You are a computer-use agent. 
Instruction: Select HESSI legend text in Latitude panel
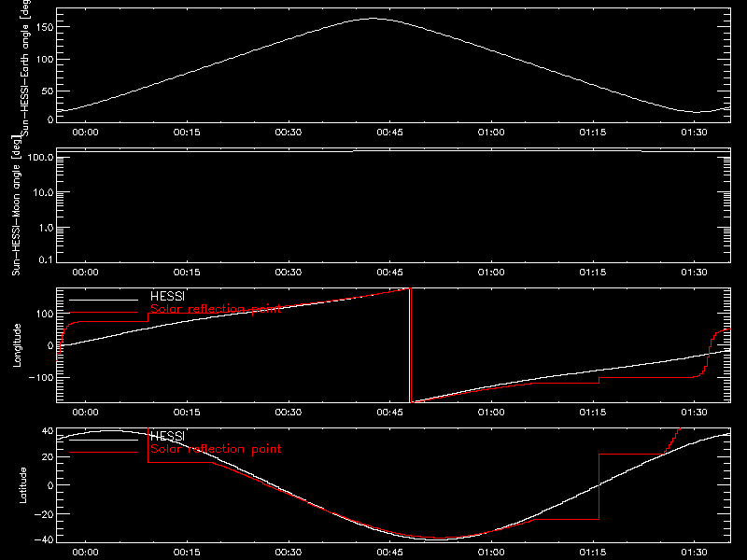click(167, 436)
